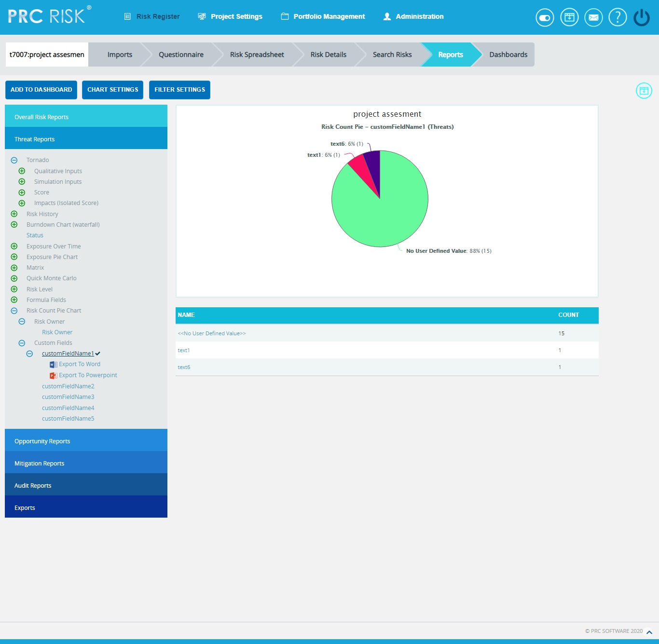Click the window download icon in the header
The width and height of the screenshot is (659, 644).
pos(569,17)
